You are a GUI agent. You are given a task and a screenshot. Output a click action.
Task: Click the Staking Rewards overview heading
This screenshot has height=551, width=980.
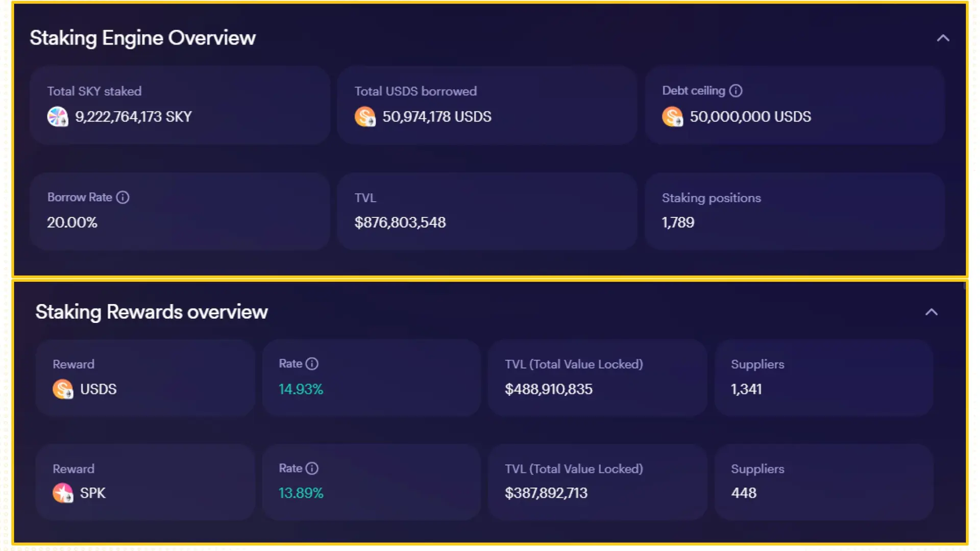(151, 312)
